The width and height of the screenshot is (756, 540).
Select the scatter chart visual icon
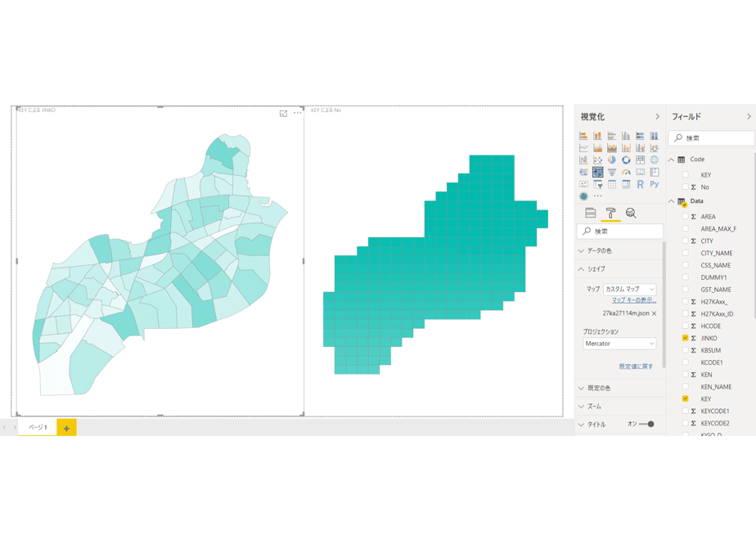coord(597,160)
